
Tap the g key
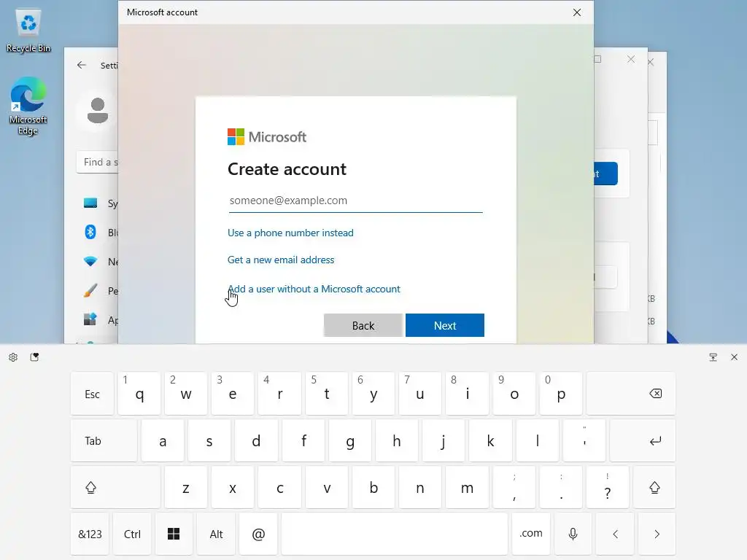(x=349, y=440)
